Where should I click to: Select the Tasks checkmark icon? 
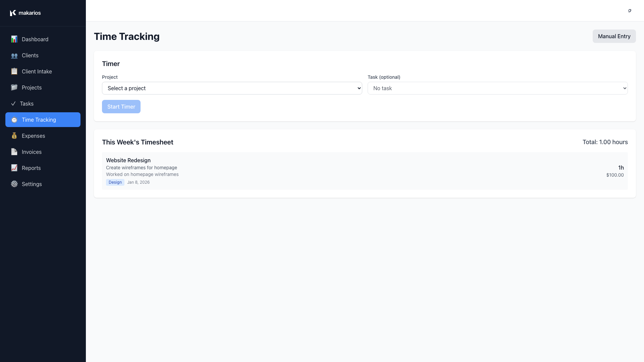tap(14, 104)
